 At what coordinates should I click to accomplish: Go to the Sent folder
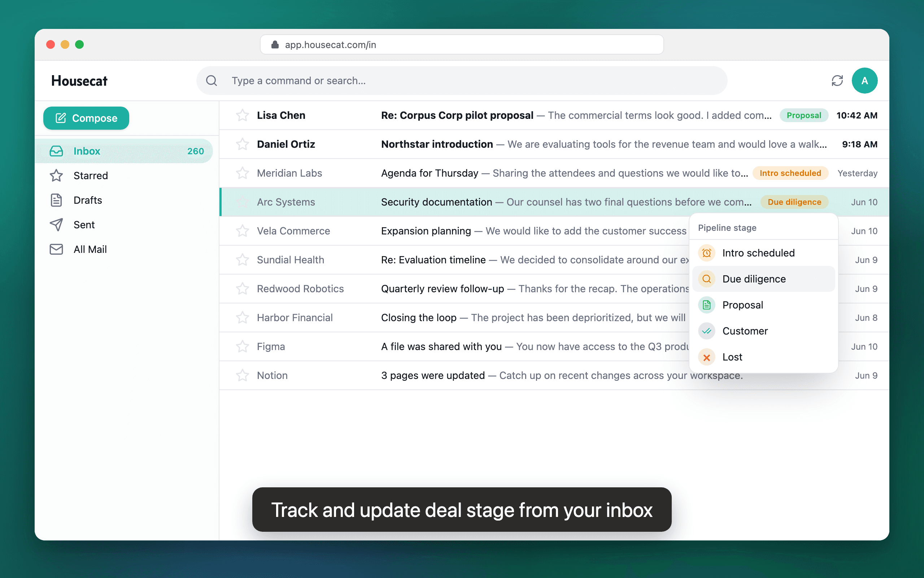[x=124, y=224]
